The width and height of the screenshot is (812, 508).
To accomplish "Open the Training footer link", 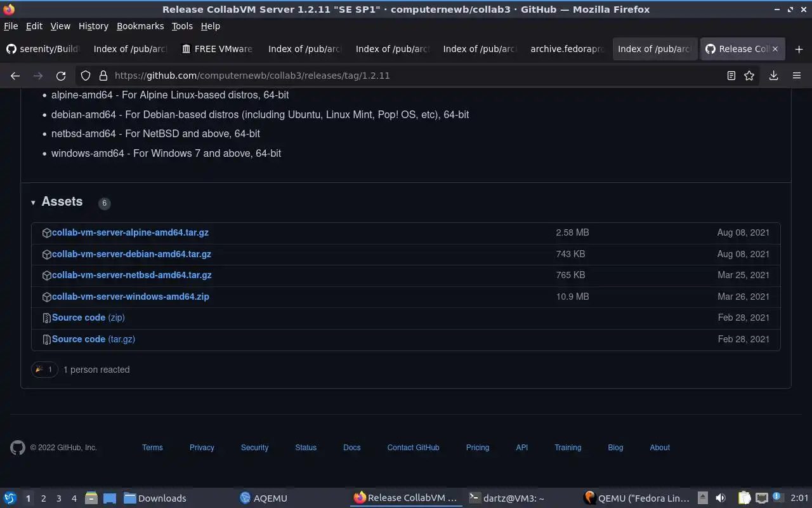I will (568, 448).
